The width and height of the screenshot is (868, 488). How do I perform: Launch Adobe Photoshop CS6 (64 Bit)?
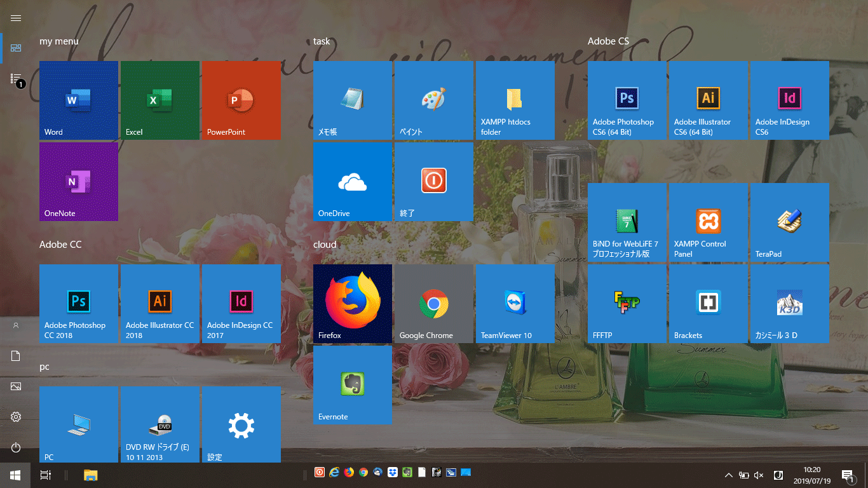tap(627, 100)
